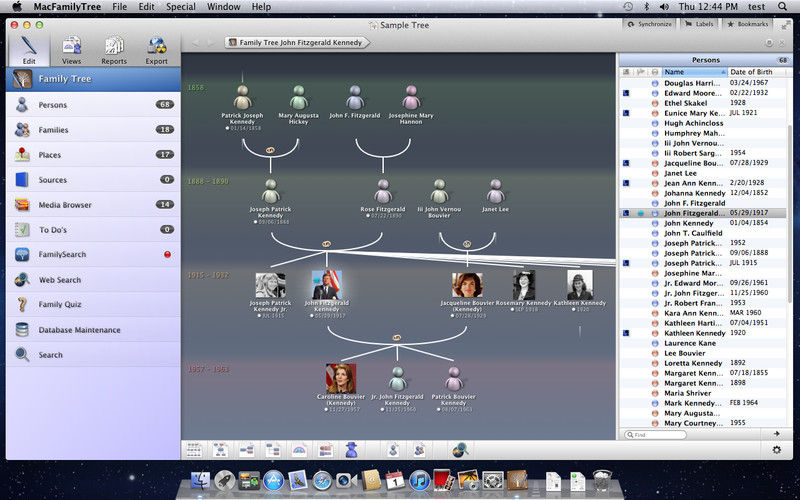Viewport: 800px width, 500px height.
Task: Click the marriage rings above Caroline's family
Action: 396,337
